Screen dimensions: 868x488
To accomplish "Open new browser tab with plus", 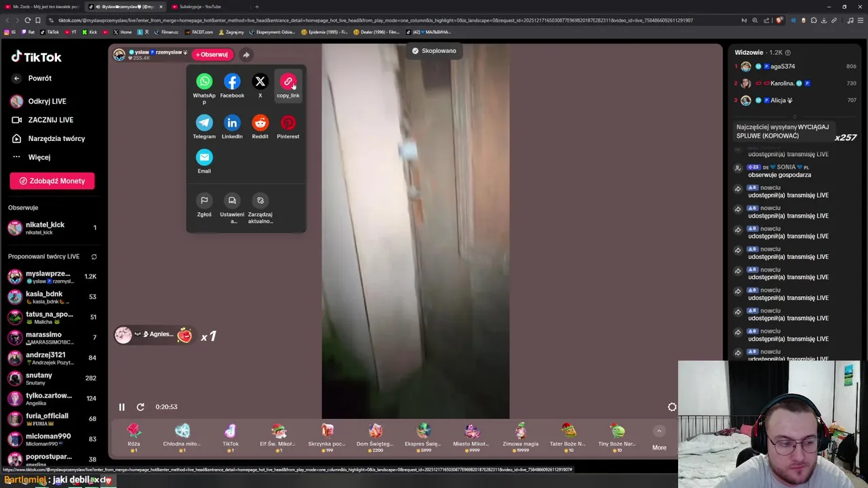I will pos(256,7).
